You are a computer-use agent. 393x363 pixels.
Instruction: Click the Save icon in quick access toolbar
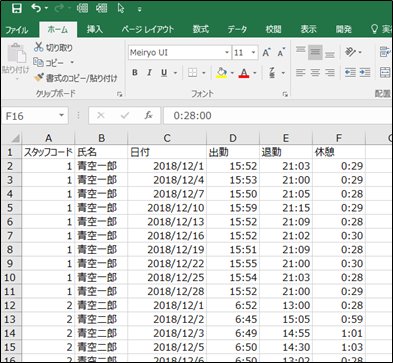(17, 8)
